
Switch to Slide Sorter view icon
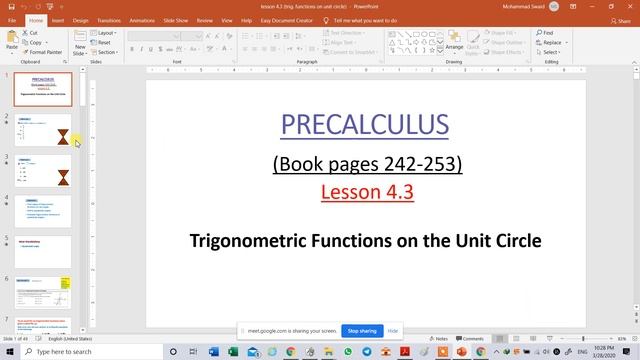click(516, 339)
